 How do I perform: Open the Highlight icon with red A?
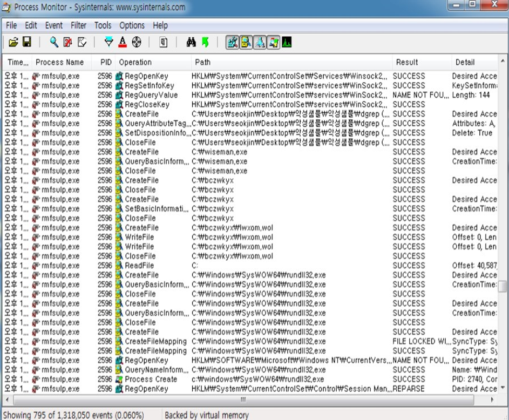click(123, 42)
